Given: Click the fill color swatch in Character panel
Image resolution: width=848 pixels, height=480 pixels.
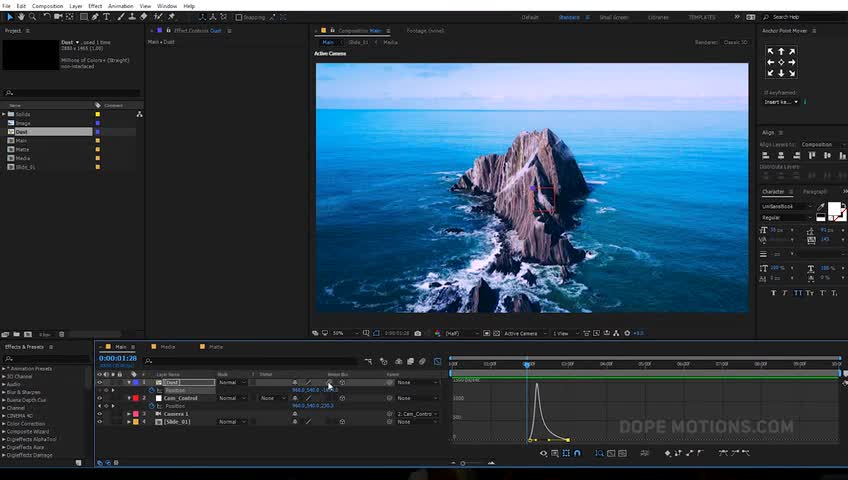Looking at the screenshot, I should click(x=834, y=210).
